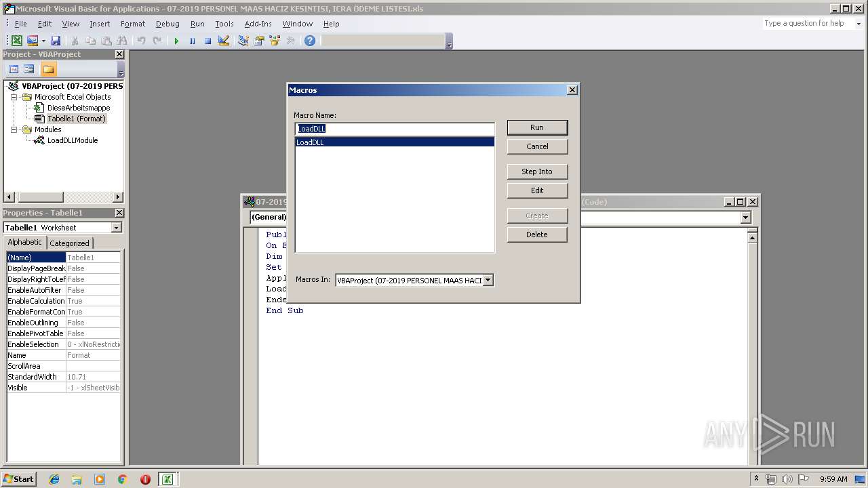The image size is (868, 488).
Task: Click View Object icon in Project panel
Action: pyautogui.click(x=29, y=69)
